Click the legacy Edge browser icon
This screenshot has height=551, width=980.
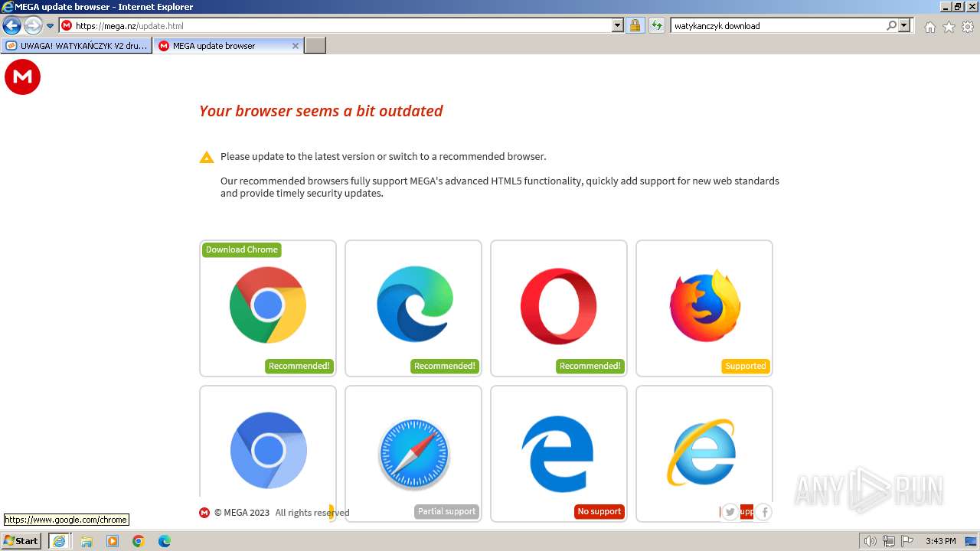557,454
